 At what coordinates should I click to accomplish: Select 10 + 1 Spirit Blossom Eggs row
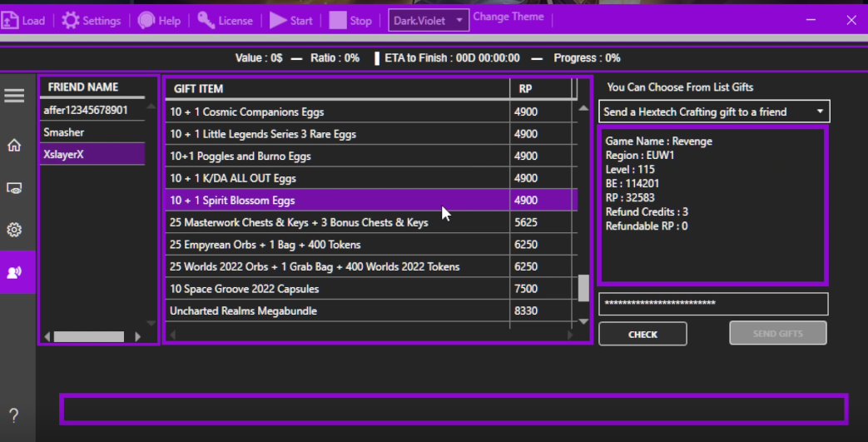pos(371,200)
